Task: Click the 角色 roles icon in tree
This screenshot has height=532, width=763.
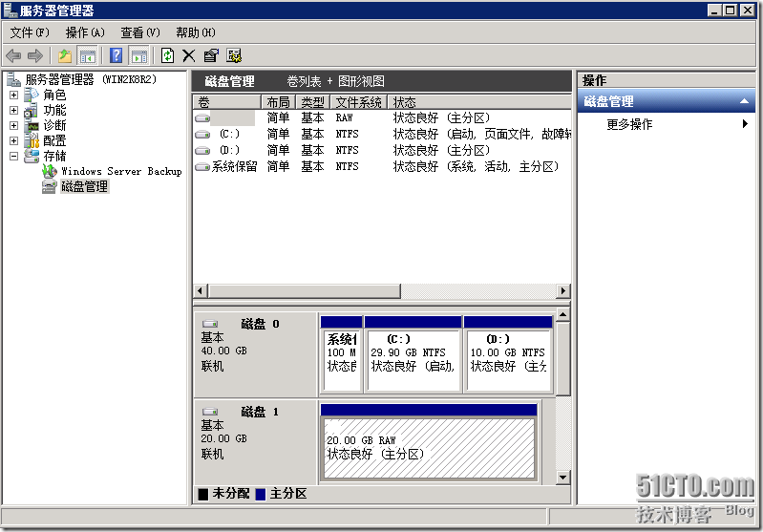Action: coord(32,95)
